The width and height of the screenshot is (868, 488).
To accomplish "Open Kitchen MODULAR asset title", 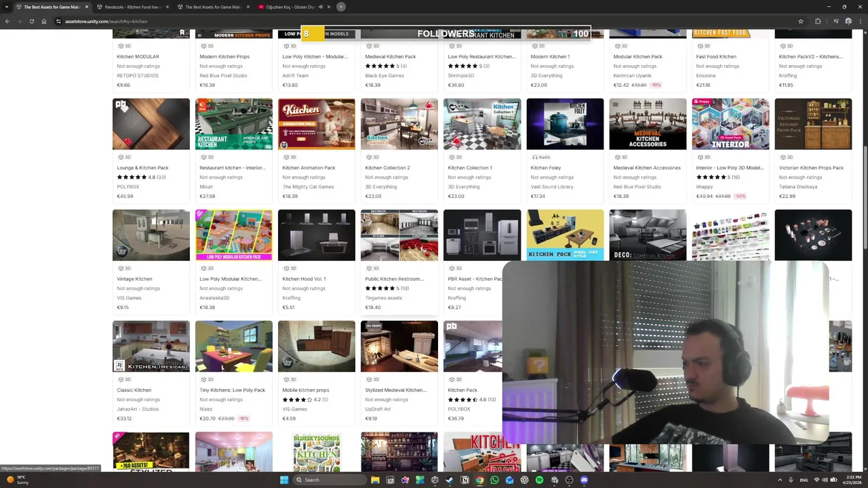I will (x=138, y=57).
